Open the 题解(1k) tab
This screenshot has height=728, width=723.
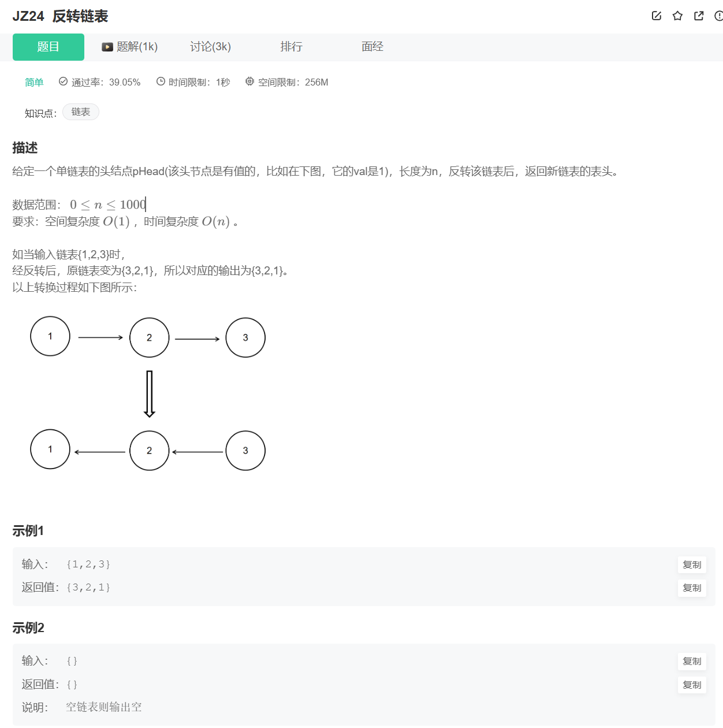tap(130, 47)
